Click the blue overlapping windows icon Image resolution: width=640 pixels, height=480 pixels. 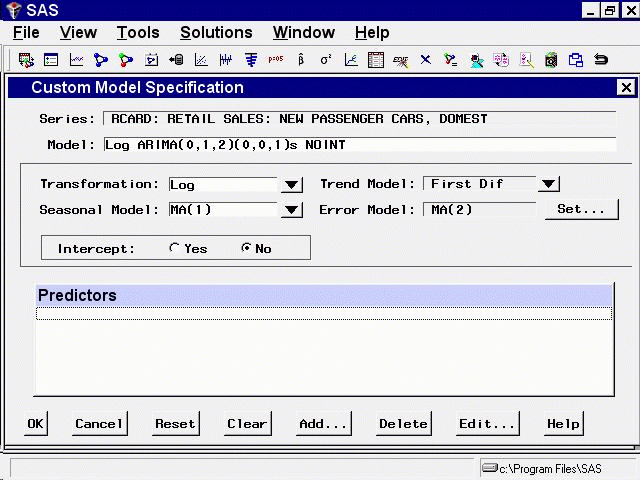576,60
